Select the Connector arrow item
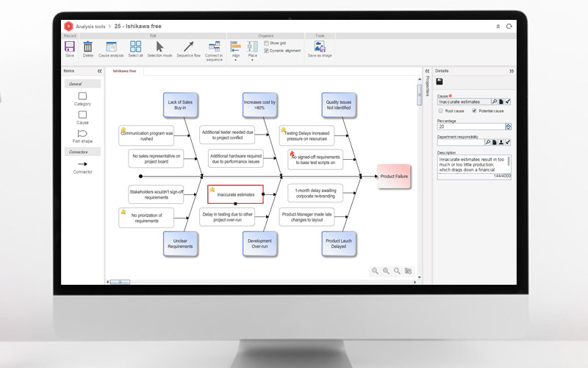This screenshot has height=368, width=588. tap(82, 164)
